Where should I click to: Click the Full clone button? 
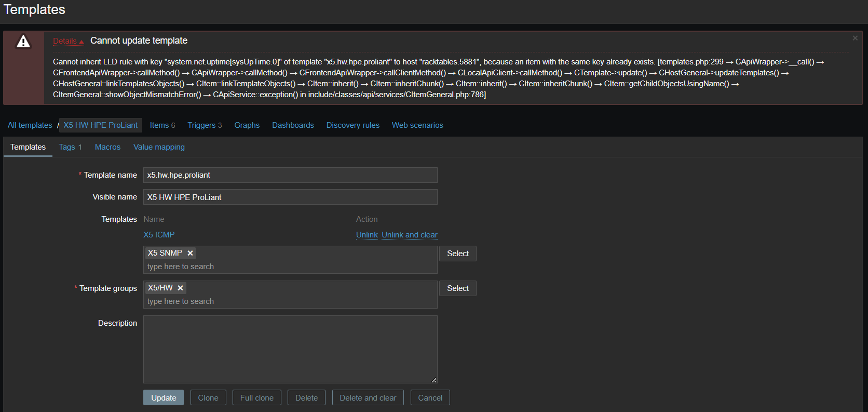tap(256, 397)
